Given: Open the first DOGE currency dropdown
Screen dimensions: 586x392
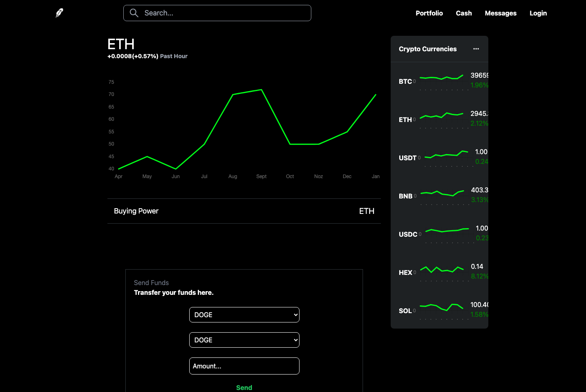Looking at the screenshot, I should click(244, 314).
